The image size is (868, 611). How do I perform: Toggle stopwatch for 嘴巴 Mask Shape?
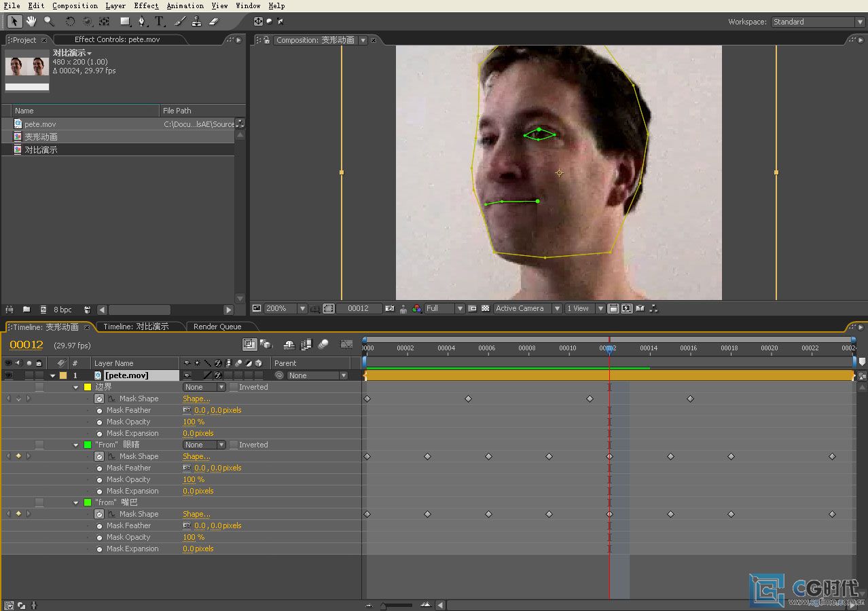99,514
